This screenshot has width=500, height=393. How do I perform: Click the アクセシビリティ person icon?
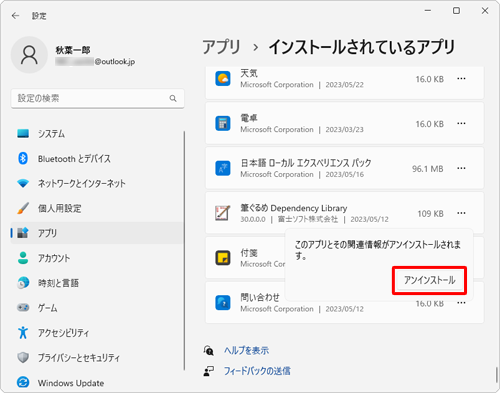tap(23, 332)
